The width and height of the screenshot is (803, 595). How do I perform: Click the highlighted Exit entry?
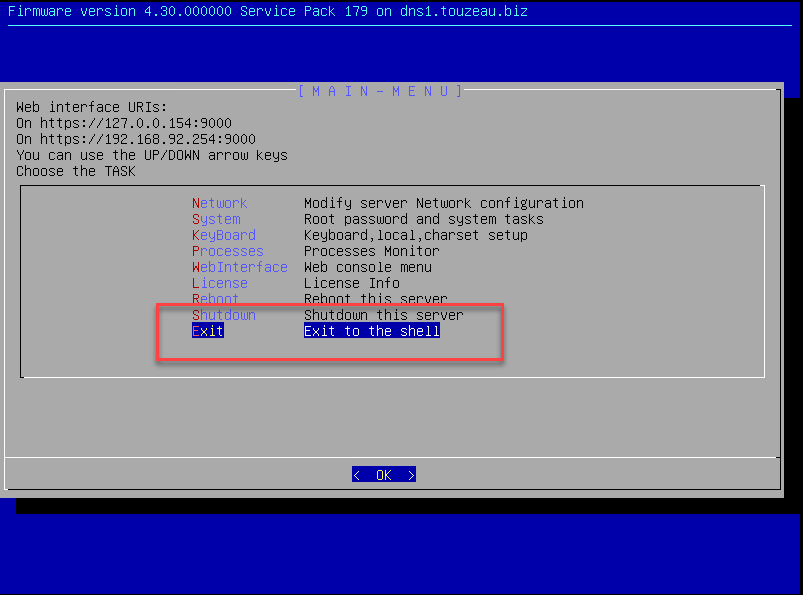point(208,331)
